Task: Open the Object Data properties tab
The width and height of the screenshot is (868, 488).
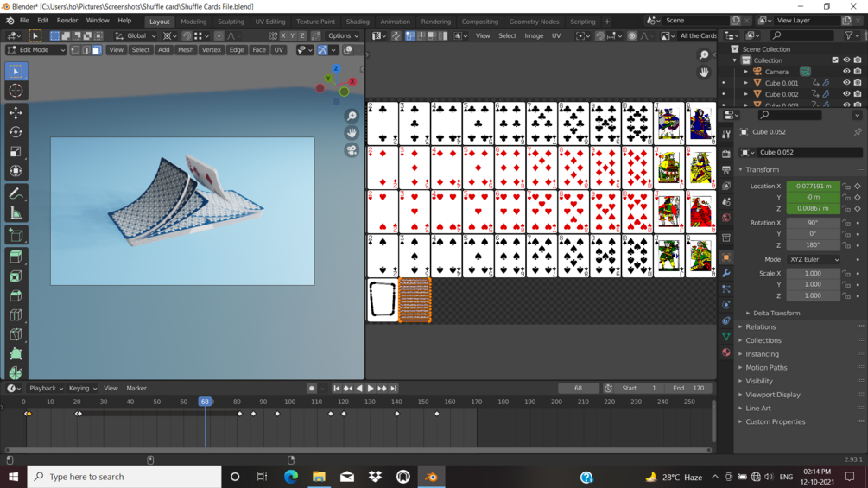Action: [x=726, y=336]
